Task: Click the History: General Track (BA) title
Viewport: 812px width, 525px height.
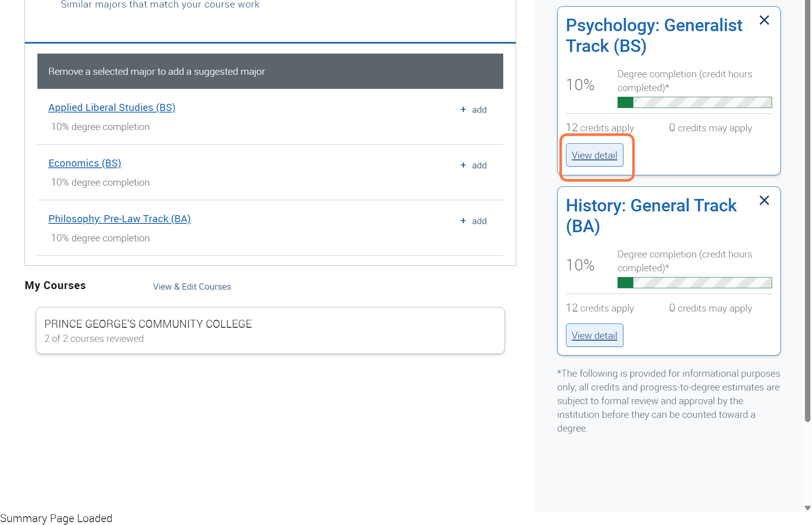Action: coord(651,216)
